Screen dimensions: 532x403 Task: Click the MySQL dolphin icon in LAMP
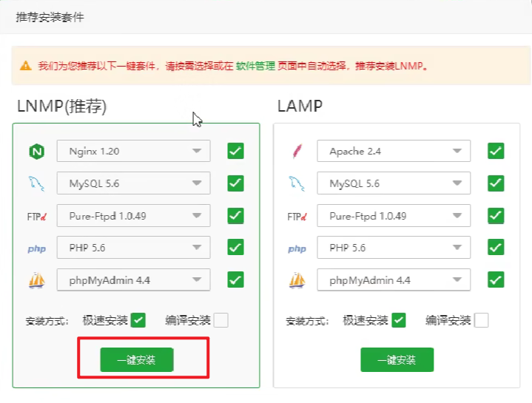tap(297, 183)
